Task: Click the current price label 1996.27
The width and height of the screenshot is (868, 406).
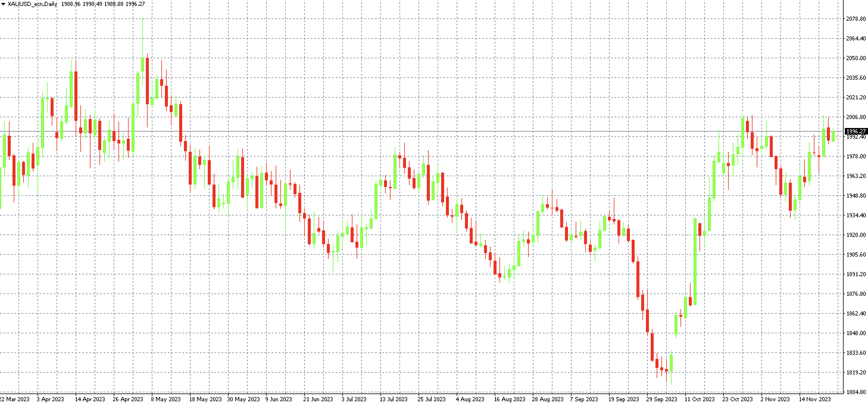Action: point(856,131)
